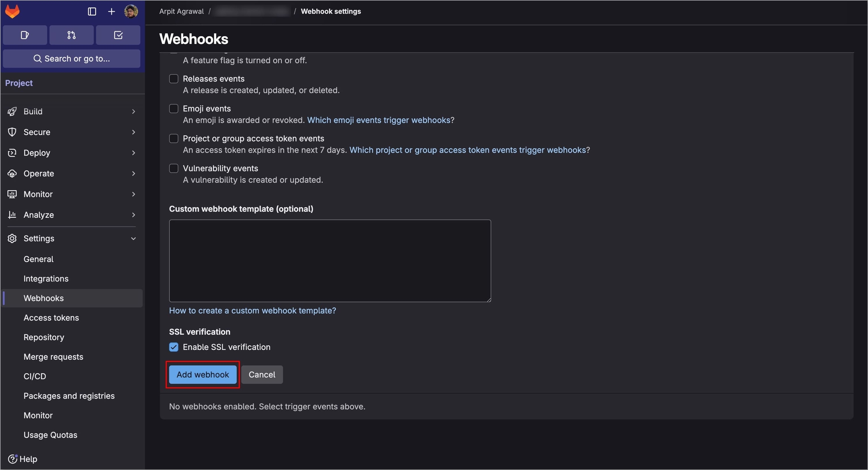Open merge requests icon button
Screen dimensions: 868x470
click(71, 35)
